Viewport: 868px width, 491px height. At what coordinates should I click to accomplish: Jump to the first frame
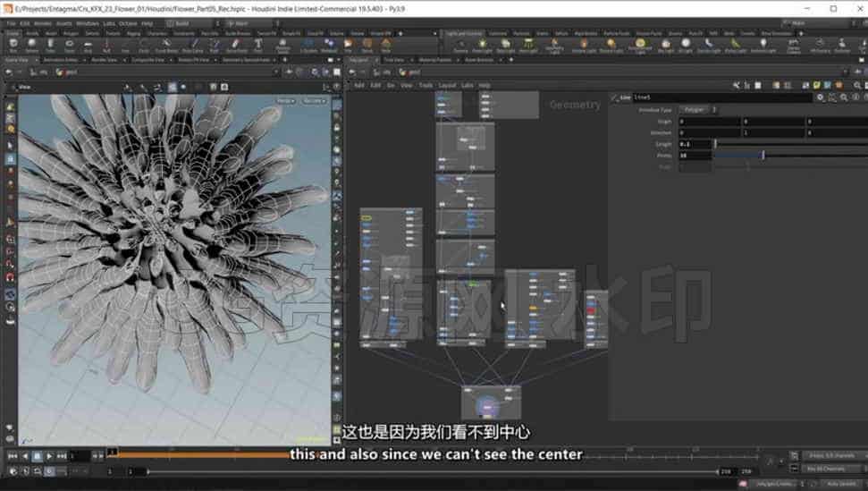pyautogui.click(x=13, y=456)
